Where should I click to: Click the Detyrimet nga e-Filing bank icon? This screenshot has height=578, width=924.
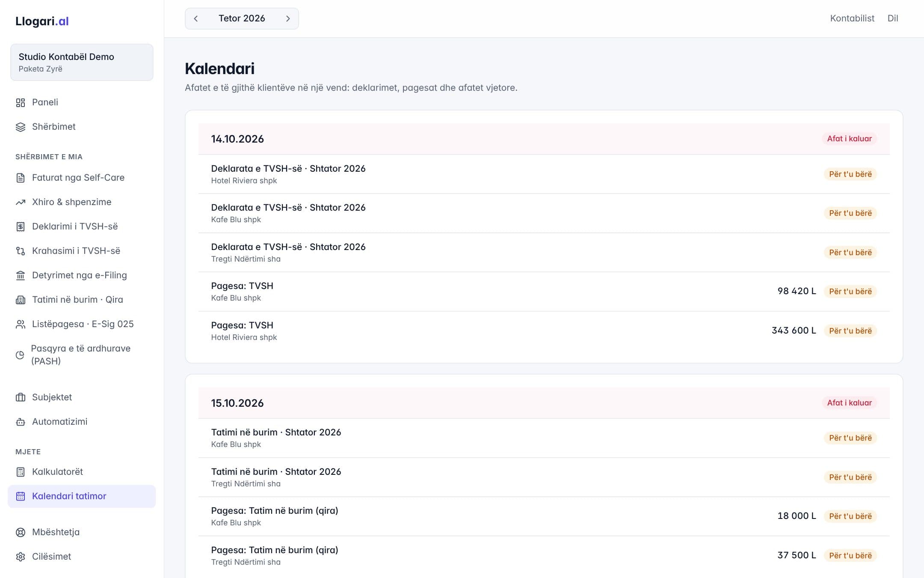(21, 275)
